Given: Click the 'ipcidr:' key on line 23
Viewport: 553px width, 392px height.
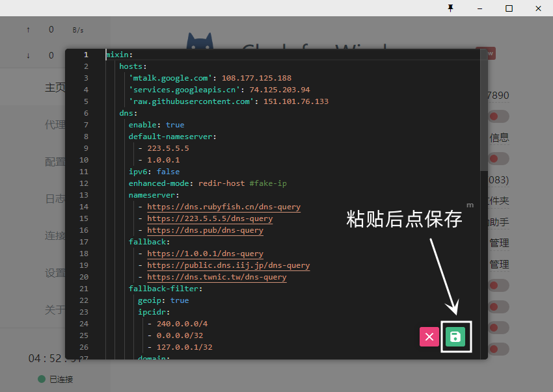Looking at the screenshot, I should click(154, 312).
